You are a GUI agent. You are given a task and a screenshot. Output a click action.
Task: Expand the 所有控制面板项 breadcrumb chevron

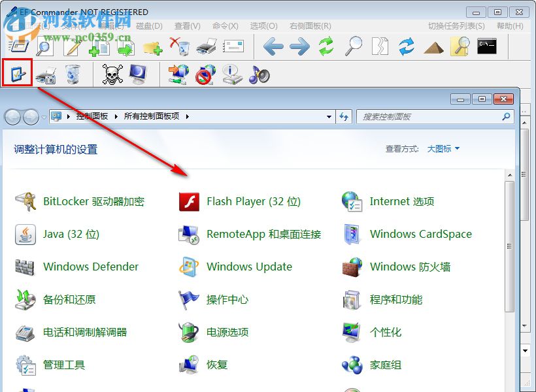point(188,116)
